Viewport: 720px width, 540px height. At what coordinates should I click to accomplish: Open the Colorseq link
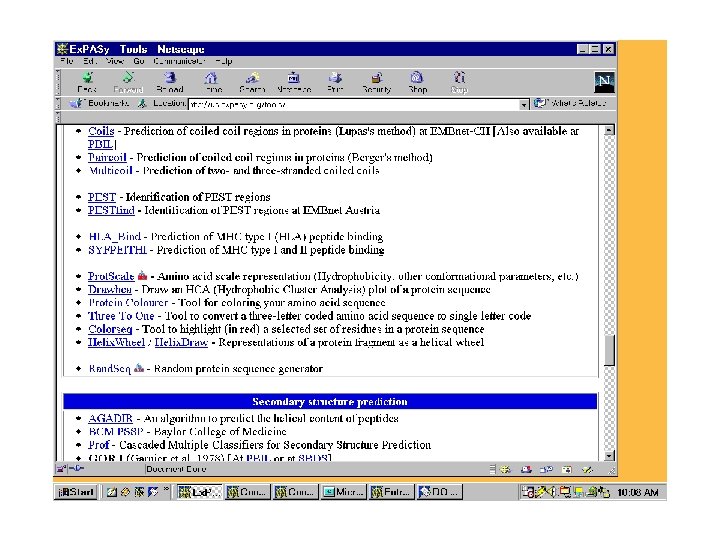click(110, 330)
